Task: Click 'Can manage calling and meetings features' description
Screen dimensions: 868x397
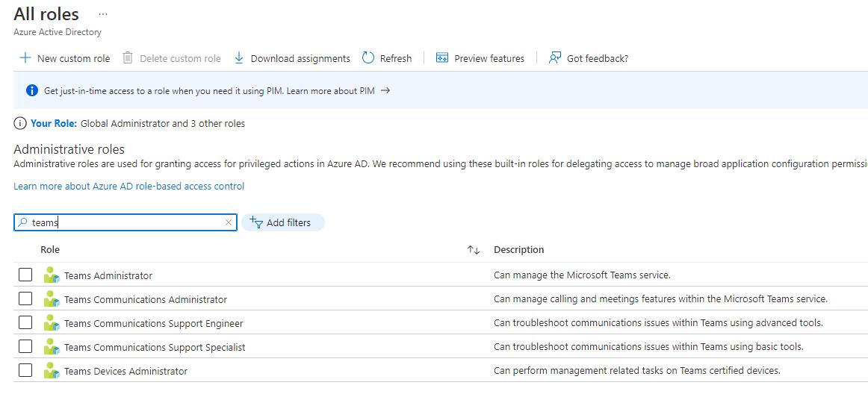Action: pos(660,299)
